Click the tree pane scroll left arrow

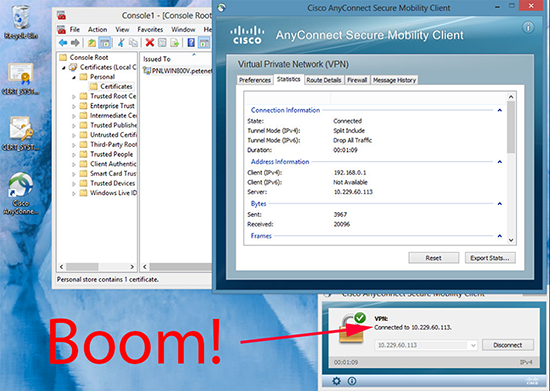61,267
